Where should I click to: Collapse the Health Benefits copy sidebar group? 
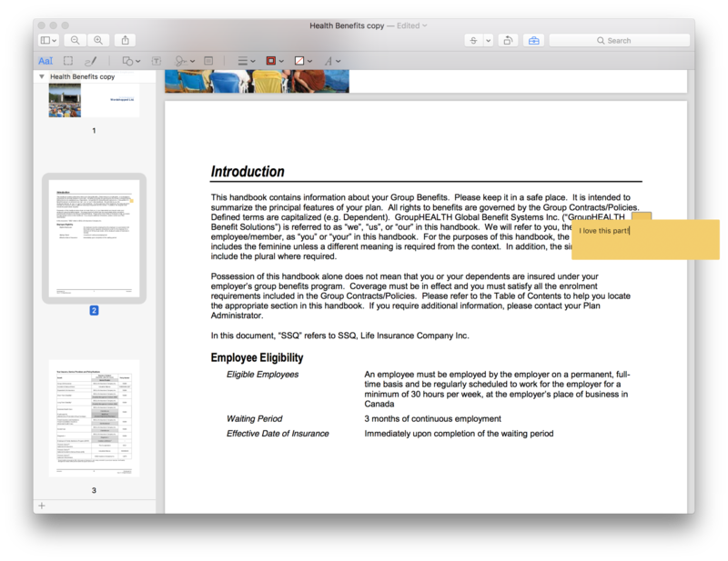(41, 77)
